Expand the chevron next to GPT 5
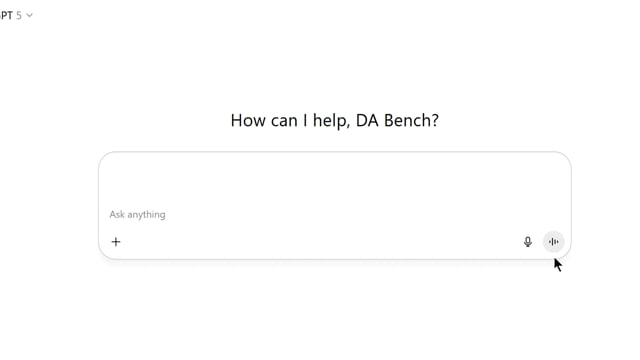 [x=29, y=16]
